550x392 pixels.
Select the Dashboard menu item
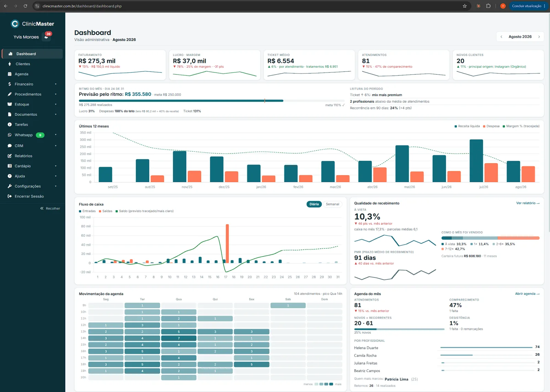point(32,54)
